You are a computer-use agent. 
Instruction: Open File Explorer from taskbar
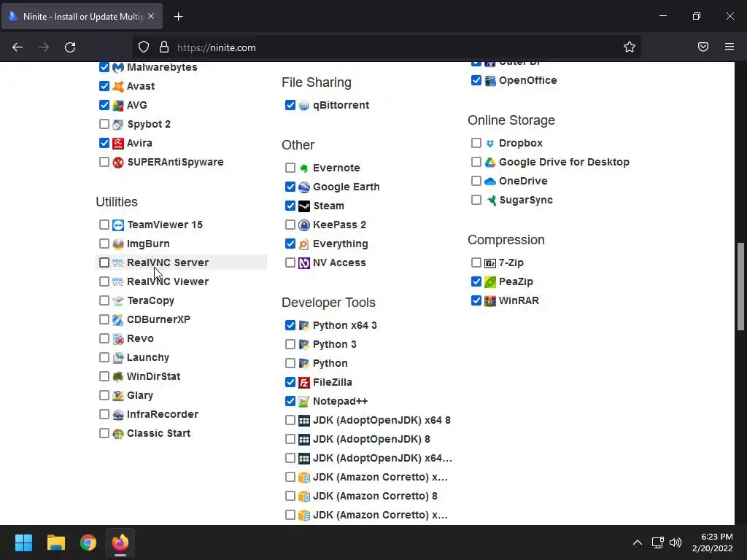pos(55,542)
